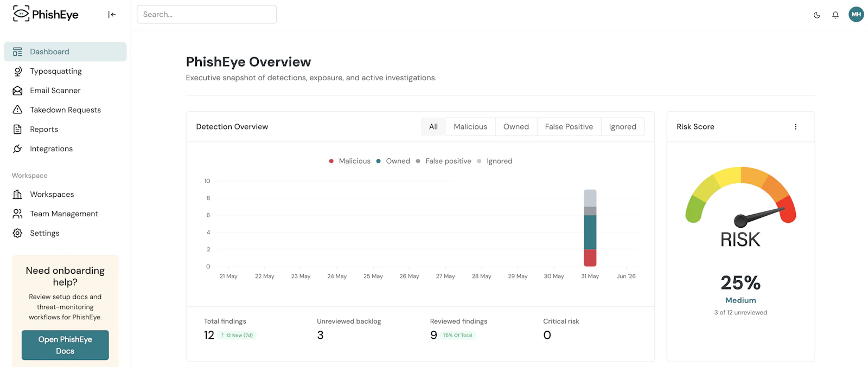Toggle Owned series in chart legend
Viewport: 868px width, 367px height.
coord(393,161)
